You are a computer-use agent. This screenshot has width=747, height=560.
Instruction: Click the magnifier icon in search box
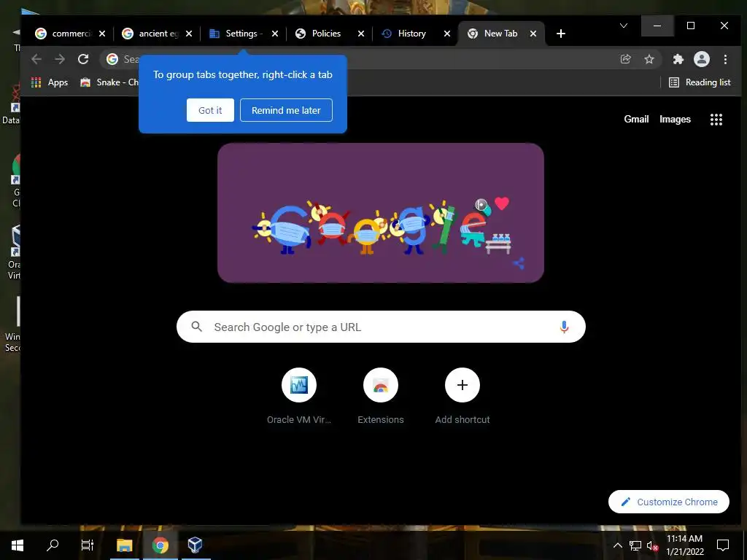(x=197, y=327)
